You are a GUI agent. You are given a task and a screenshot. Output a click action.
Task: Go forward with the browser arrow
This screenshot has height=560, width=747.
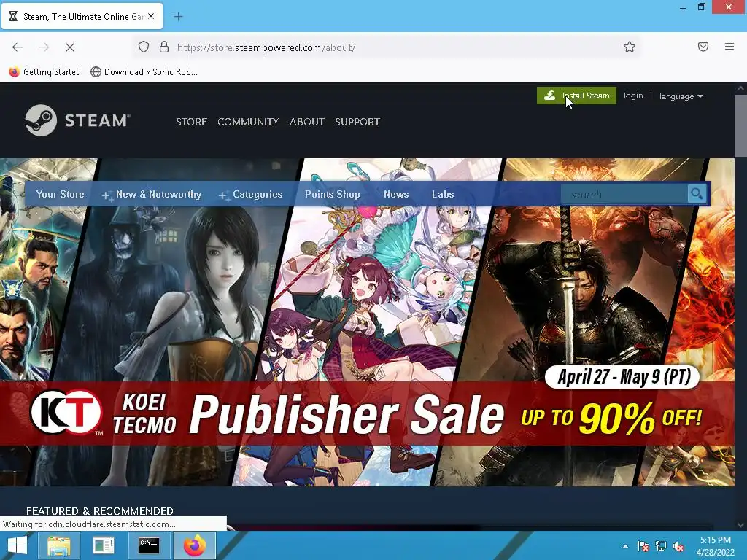pyautogui.click(x=44, y=47)
